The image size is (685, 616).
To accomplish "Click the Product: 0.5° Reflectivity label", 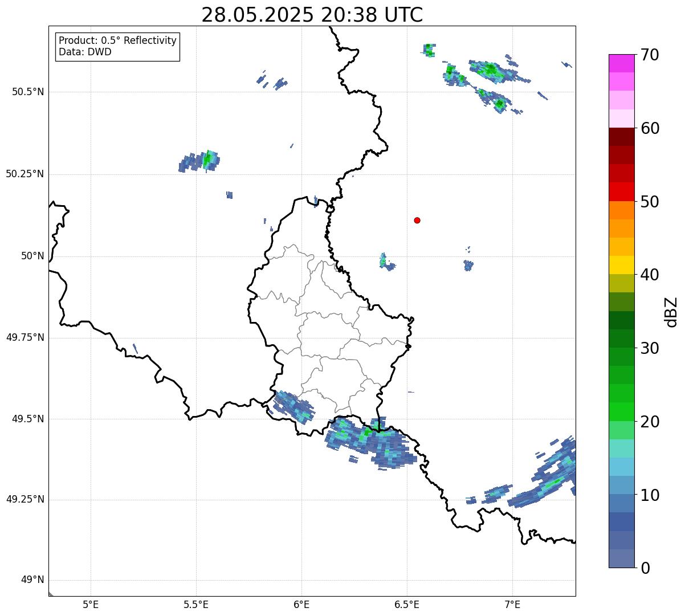I will (x=117, y=41).
